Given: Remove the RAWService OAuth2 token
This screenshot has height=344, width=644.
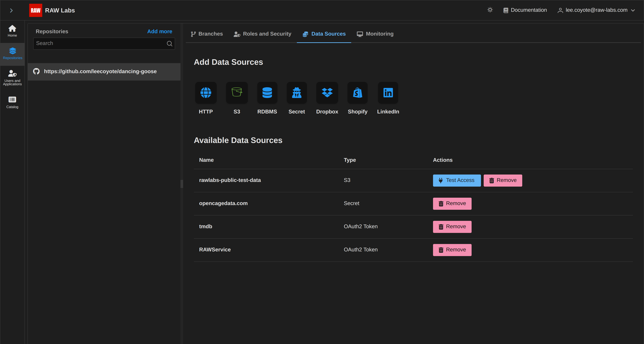Looking at the screenshot, I should click(x=452, y=250).
